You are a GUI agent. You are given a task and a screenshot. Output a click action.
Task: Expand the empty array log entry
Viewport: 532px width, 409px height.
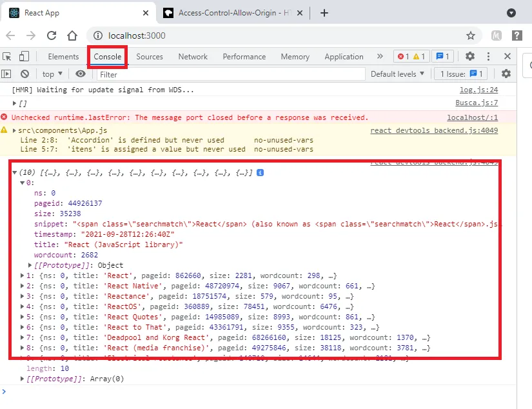[14, 103]
